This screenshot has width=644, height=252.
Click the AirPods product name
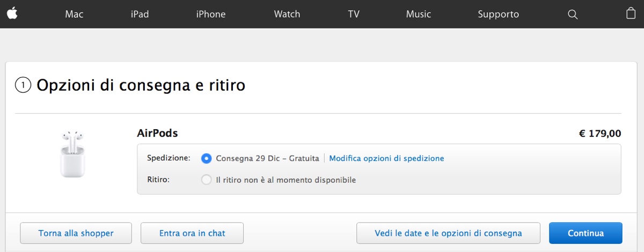coord(157,134)
